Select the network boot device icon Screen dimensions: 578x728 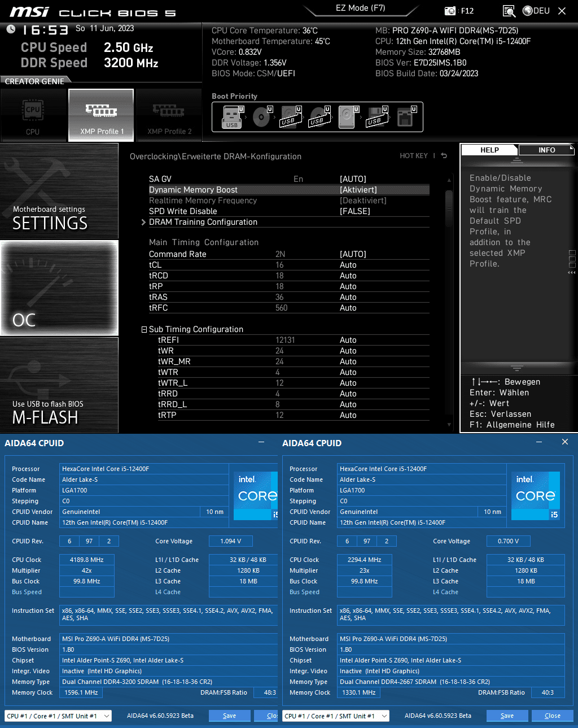point(406,117)
